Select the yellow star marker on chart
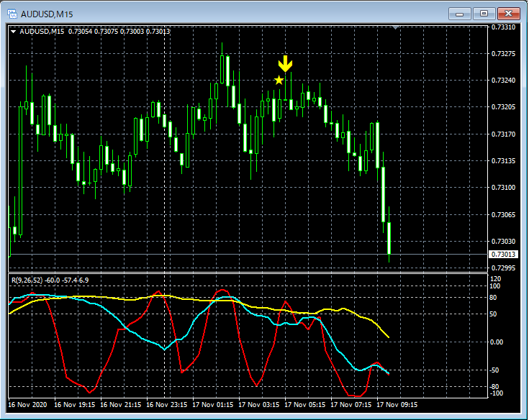This screenshot has height=420, width=529. click(x=279, y=80)
